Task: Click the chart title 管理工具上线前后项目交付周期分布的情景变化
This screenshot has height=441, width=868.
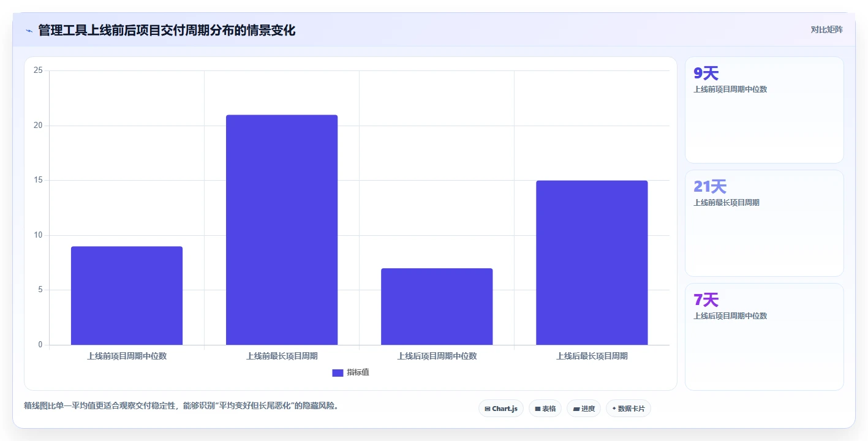Action: pyautogui.click(x=167, y=30)
